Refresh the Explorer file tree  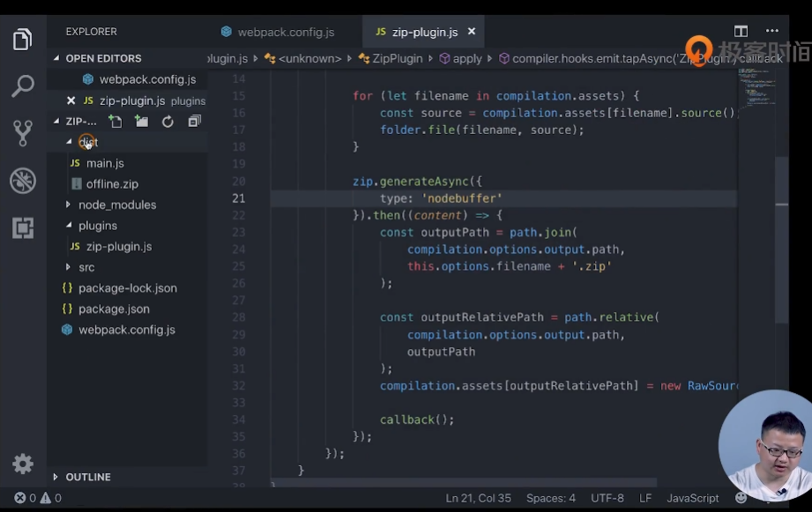pos(168,122)
